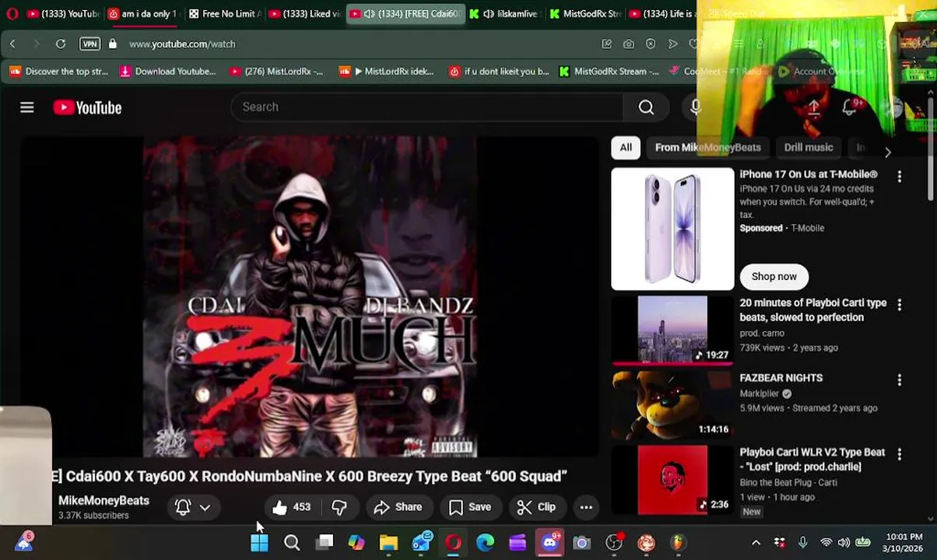
Task: Open the Opera menu logo
Action: coord(12,13)
